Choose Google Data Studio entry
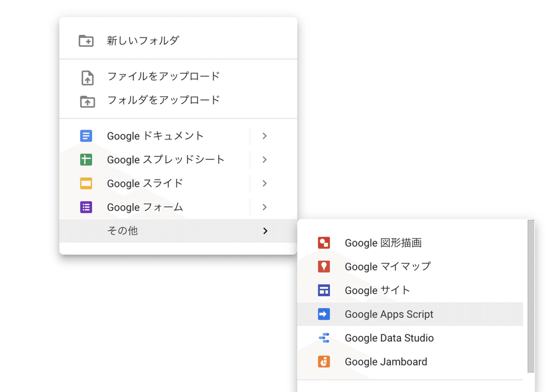 [389, 338]
